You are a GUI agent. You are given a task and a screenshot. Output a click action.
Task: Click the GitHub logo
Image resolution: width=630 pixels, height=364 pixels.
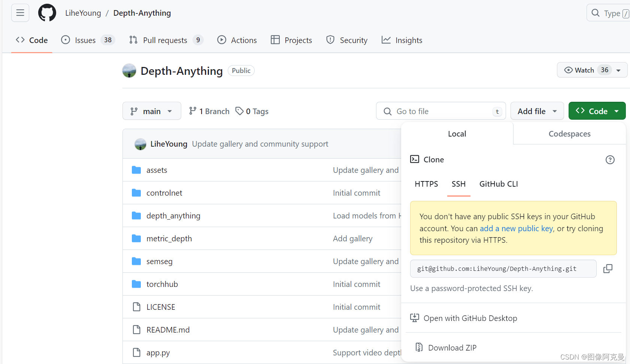point(47,12)
